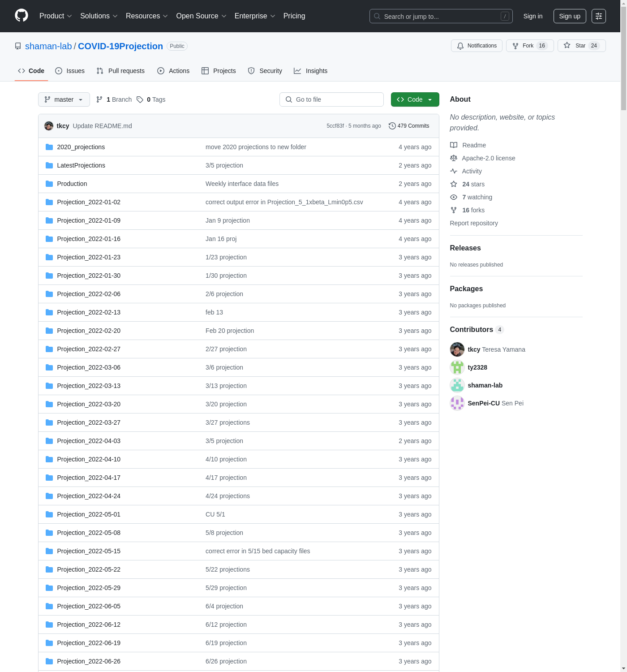Open SenPei-CU contributor avatar
The height and width of the screenshot is (672, 627).
457,403
